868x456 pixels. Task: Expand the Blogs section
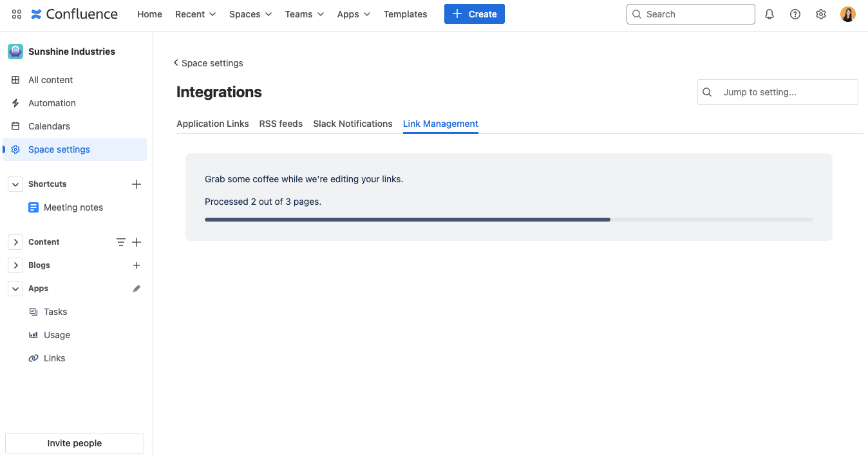pyautogui.click(x=15, y=265)
